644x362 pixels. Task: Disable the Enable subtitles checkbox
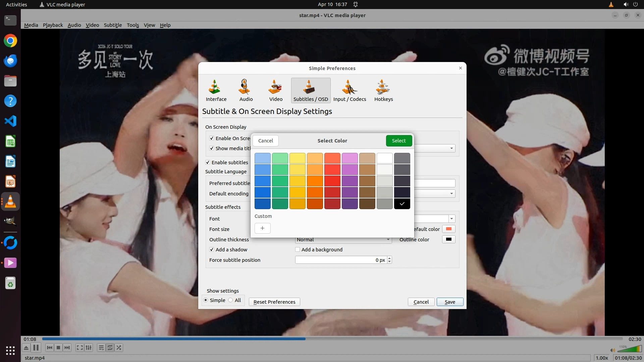[x=208, y=163]
